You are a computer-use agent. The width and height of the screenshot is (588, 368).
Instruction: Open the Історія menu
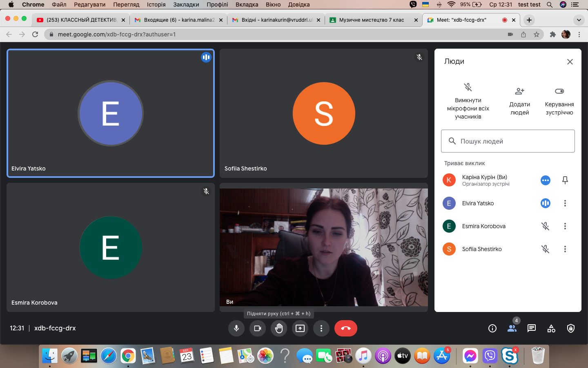pyautogui.click(x=156, y=4)
